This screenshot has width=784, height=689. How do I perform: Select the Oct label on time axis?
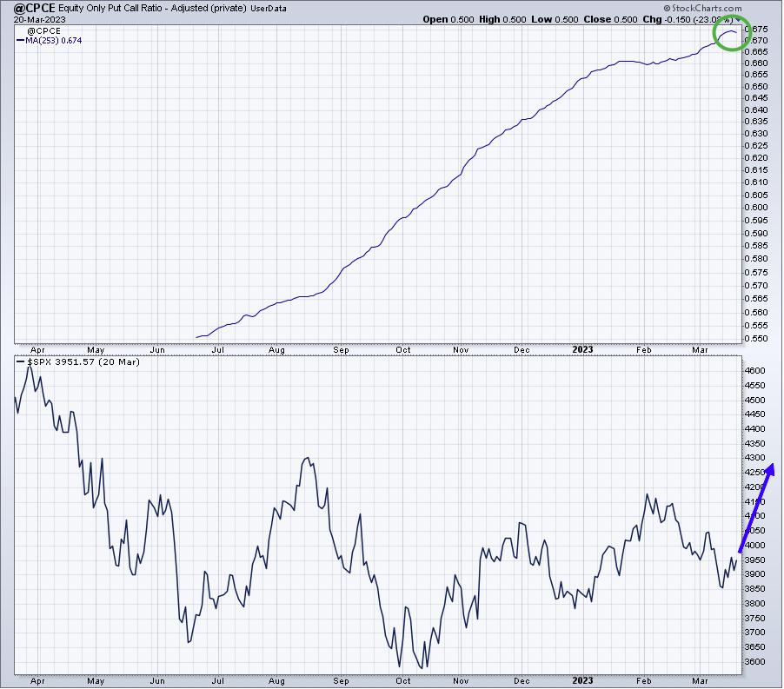[403, 349]
